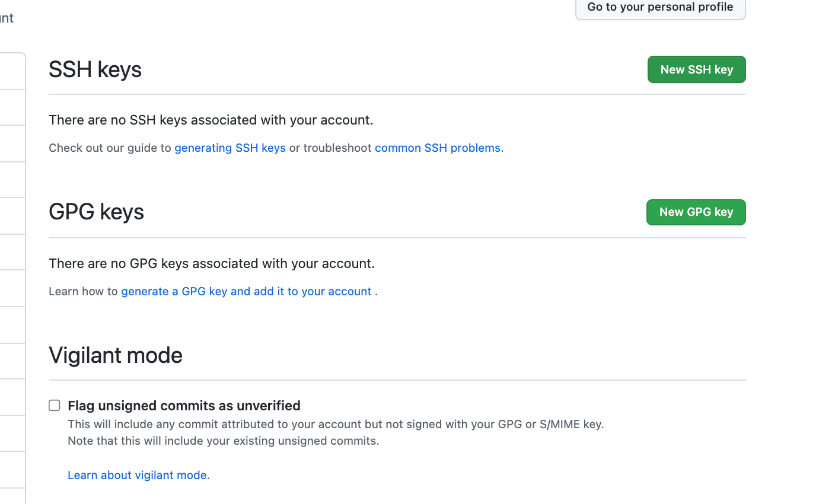Click the 'Learn how to' text
This screenshot has height=504, width=835.
[83, 291]
